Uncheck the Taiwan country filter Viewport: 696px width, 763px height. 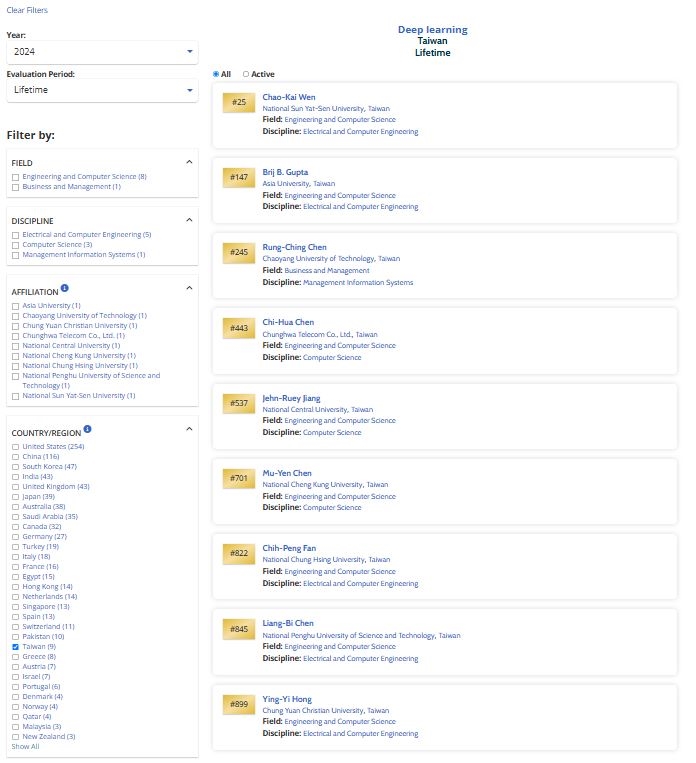pyautogui.click(x=15, y=647)
